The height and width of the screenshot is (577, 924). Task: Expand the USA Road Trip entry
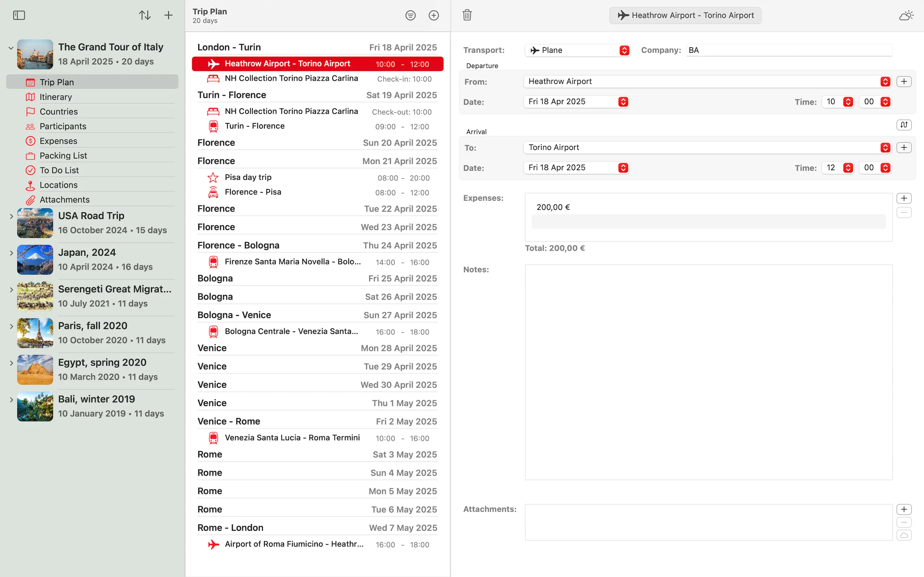click(11, 216)
